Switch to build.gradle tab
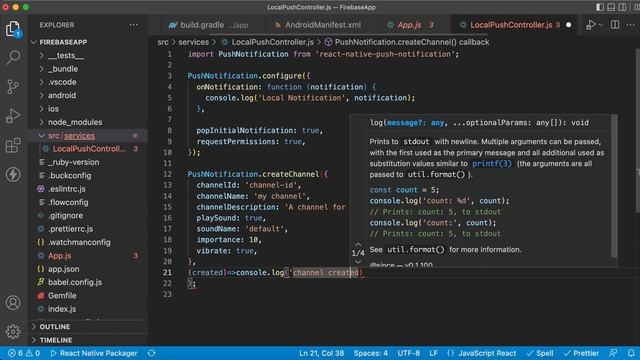This screenshot has height=360, width=640. coord(208,25)
